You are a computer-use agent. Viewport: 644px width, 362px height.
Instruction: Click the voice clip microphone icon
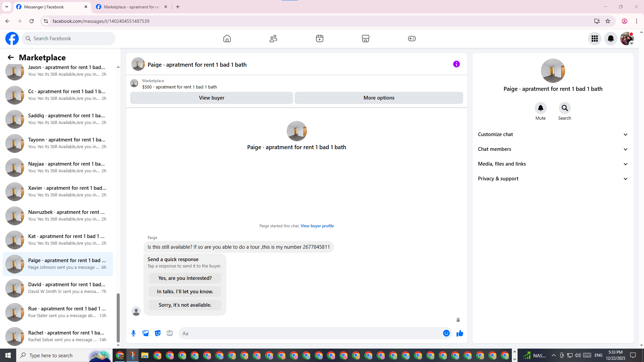coord(133,333)
